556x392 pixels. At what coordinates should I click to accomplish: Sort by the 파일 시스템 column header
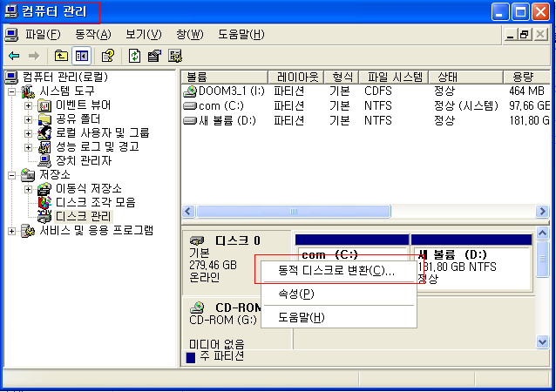394,77
